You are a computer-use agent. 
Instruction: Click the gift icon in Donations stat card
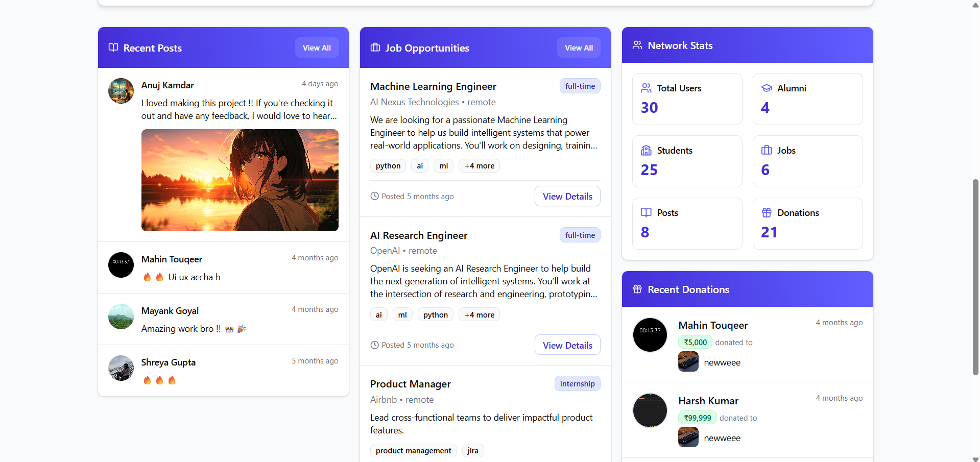tap(767, 212)
